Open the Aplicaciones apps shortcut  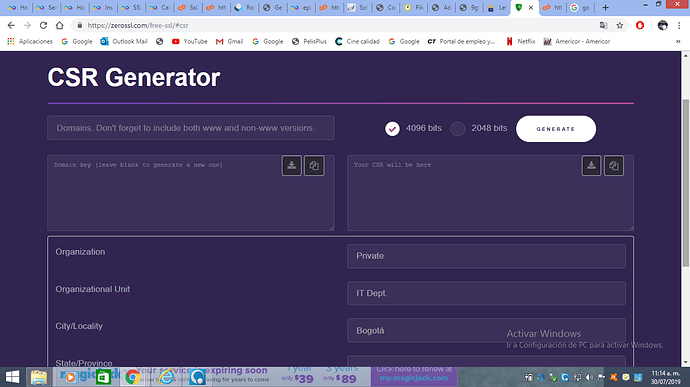coord(29,41)
